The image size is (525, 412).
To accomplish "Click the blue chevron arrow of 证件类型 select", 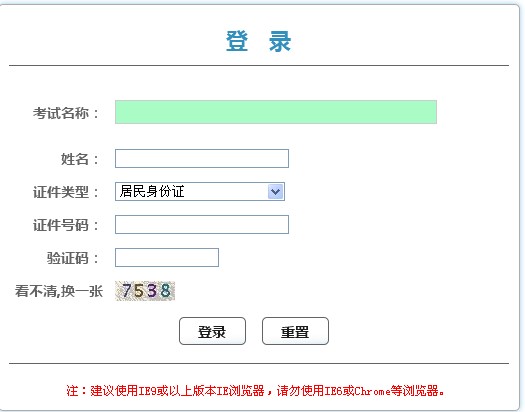I will point(276,191).
